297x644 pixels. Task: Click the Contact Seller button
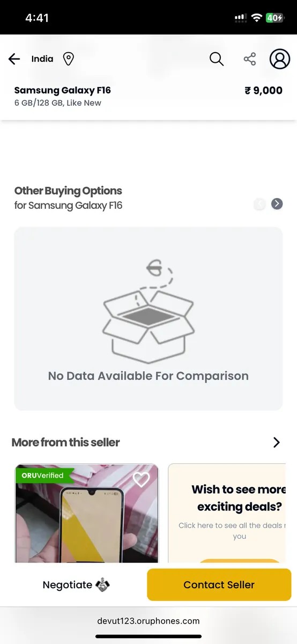(x=219, y=585)
